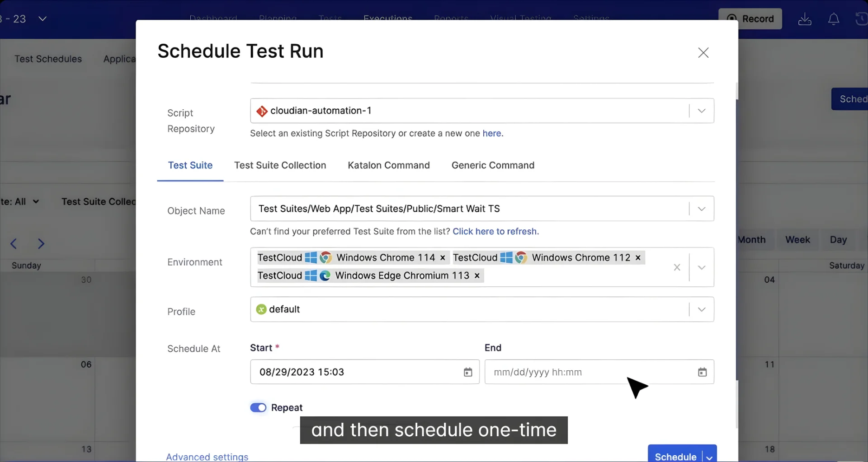Open the notifications bell
The height and width of the screenshot is (462, 868).
[833, 19]
